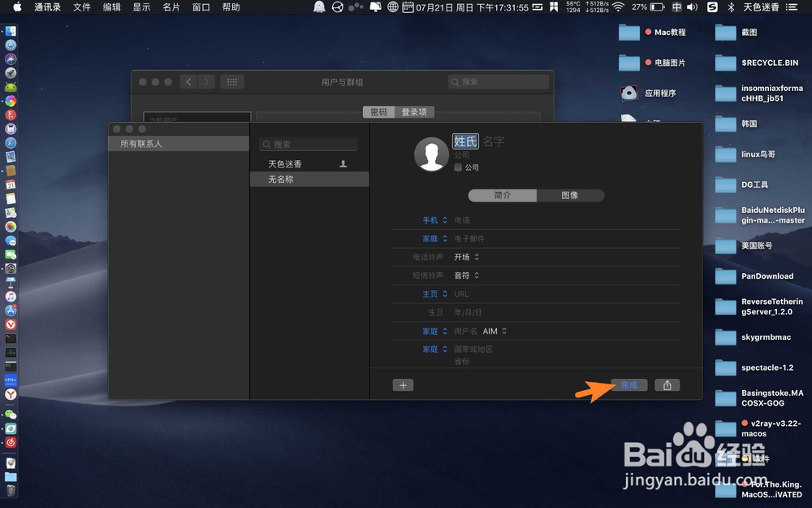This screenshot has height=508, width=812.
Task: Open the 手机 phone label dropdown
Action: point(435,220)
